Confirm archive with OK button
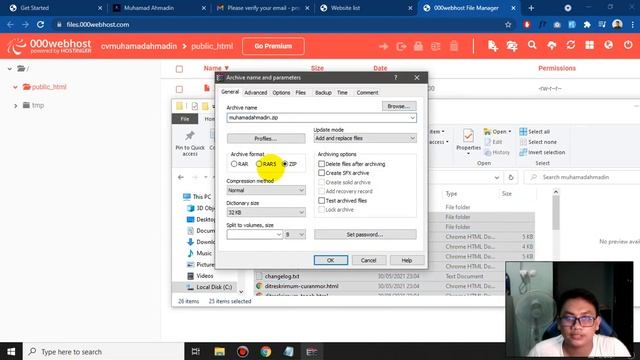 click(331, 260)
